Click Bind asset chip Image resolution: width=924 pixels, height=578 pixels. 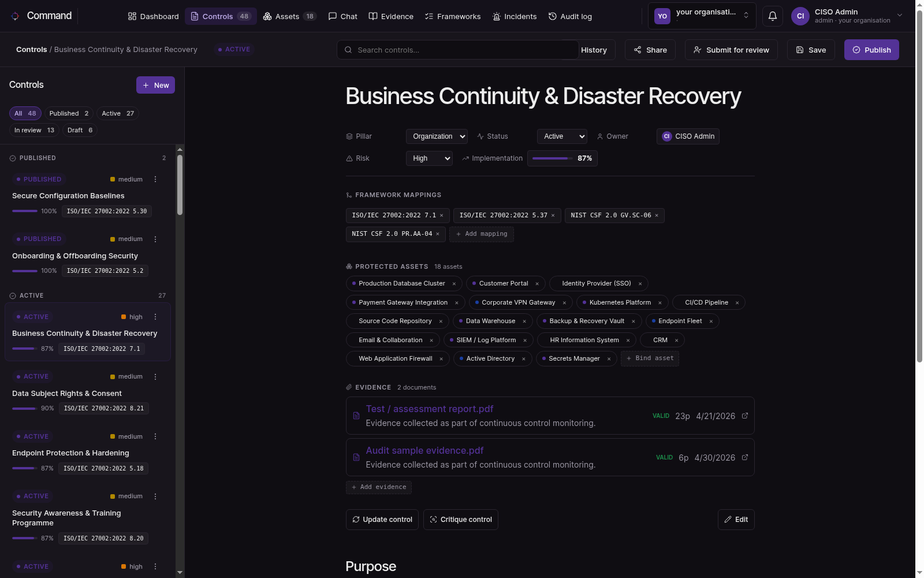pos(650,358)
